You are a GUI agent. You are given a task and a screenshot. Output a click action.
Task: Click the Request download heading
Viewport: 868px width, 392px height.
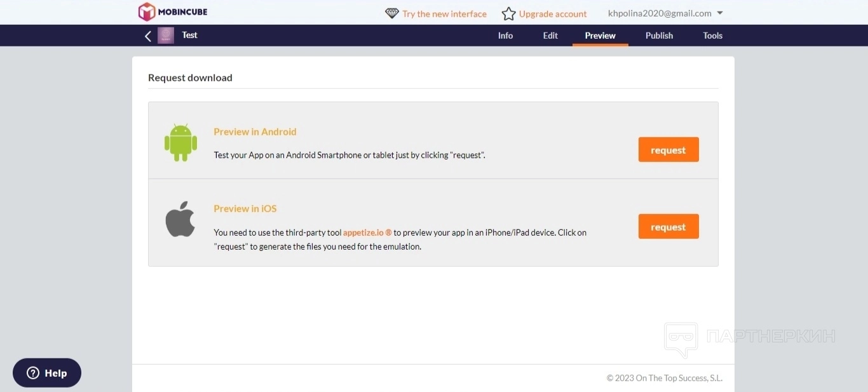tap(190, 78)
